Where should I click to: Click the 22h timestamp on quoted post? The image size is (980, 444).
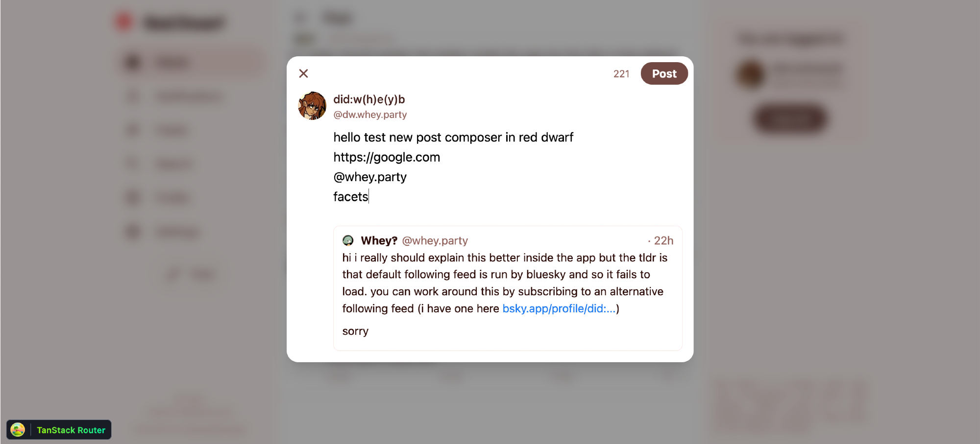pyautogui.click(x=663, y=240)
